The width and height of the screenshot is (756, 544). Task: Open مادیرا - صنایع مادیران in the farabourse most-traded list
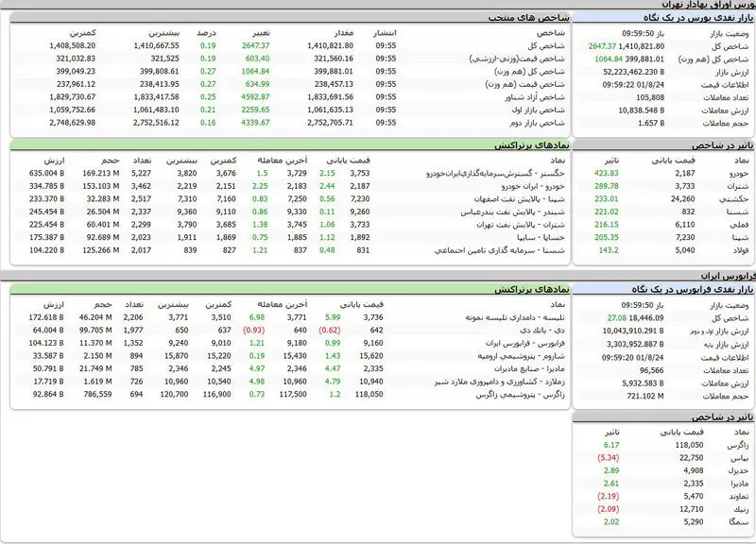pyautogui.click(x=529, y=369)
